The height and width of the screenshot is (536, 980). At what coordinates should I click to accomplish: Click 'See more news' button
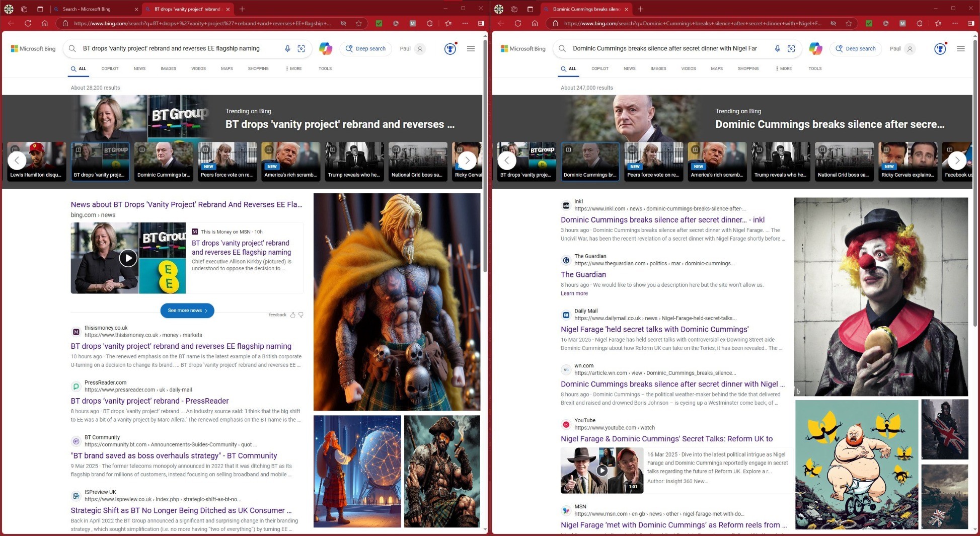[x=187, y=311]
